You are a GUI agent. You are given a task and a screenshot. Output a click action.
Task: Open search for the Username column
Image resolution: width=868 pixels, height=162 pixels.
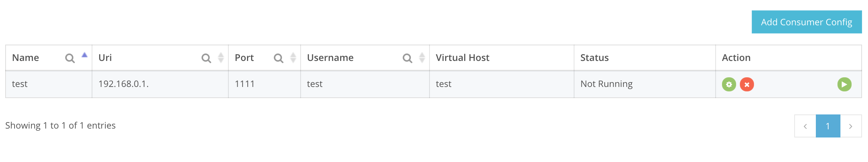coord(407,58)
